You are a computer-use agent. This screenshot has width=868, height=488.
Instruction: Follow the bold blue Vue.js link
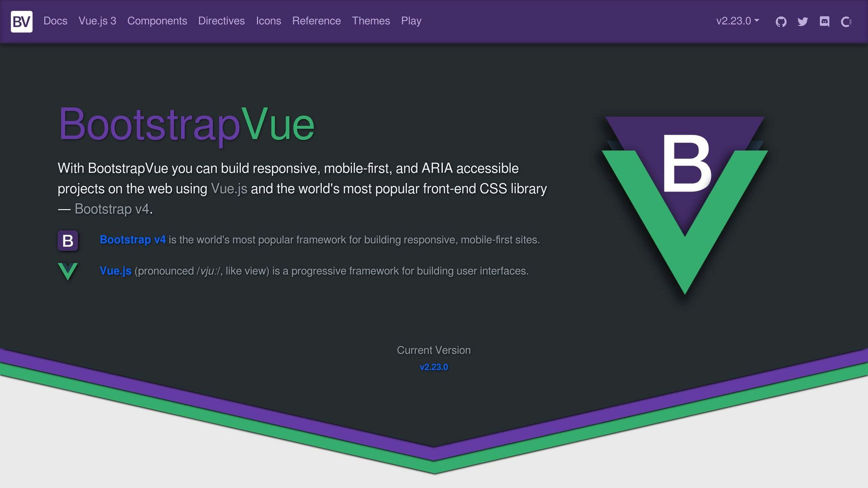[116, 271]
